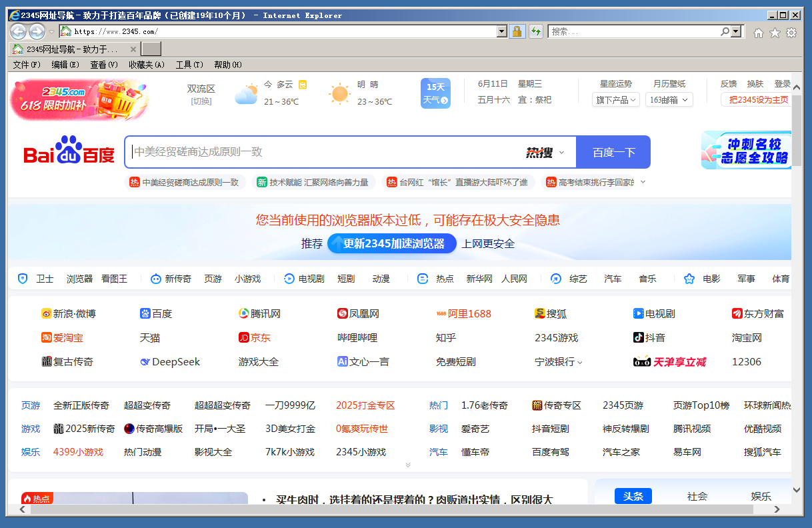Open the browser search provider dropdown arrow
The height and width of the screenshot is (528, 812).
click(737, 31)
